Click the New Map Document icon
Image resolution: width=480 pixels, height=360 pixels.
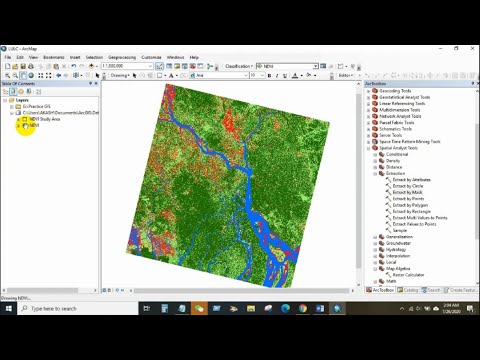click(x=7, y=66)
